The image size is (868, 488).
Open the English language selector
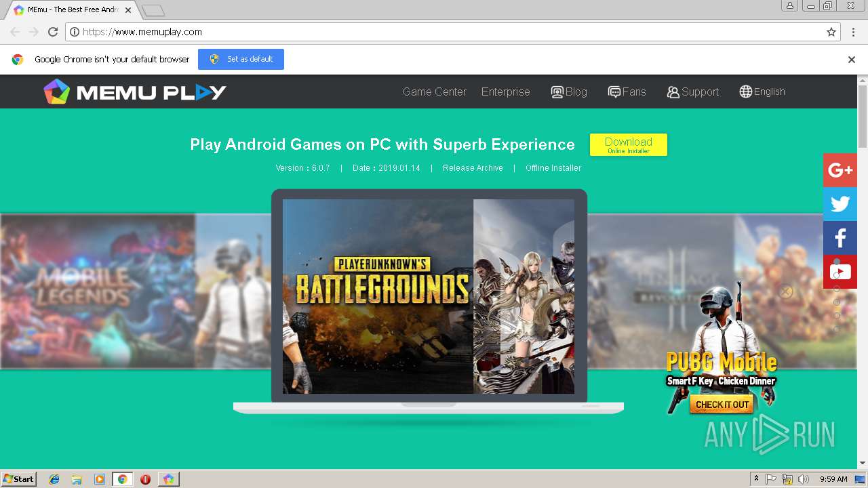pos(762,91)
